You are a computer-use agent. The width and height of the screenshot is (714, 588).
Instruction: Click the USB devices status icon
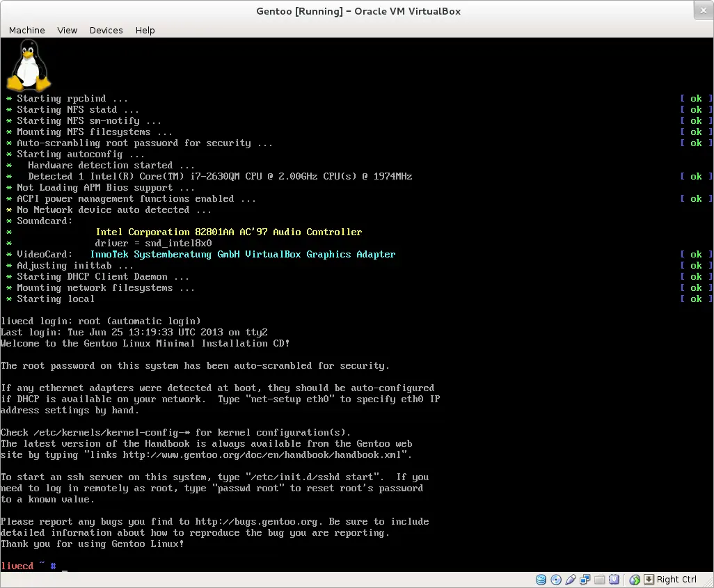(x=571, y=580)
